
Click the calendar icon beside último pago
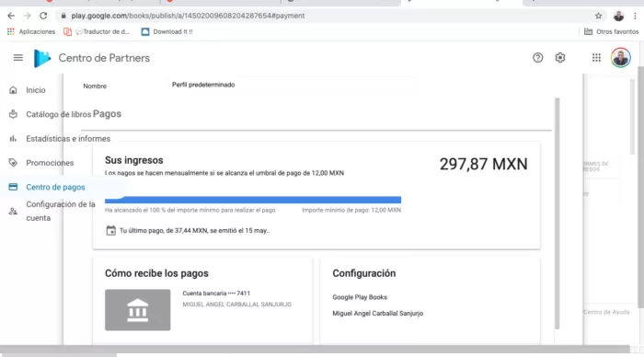[x=111, y=230]
